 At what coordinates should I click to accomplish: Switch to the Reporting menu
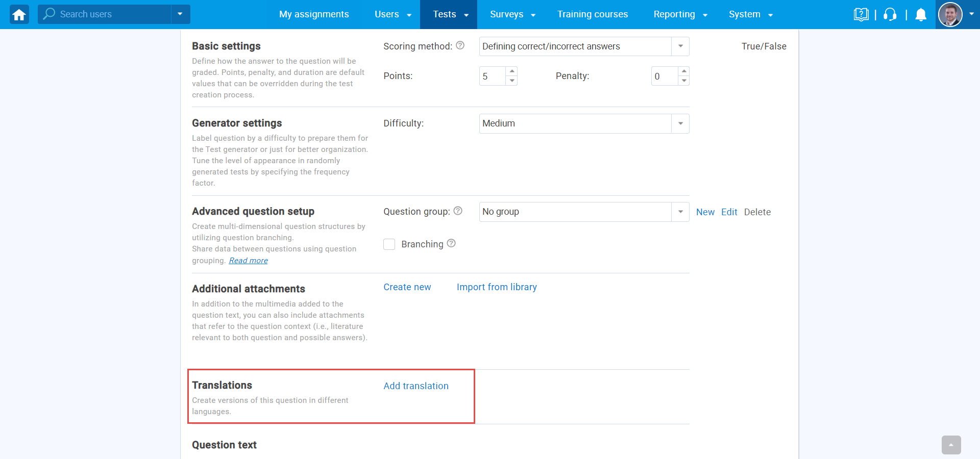(675, 14)
